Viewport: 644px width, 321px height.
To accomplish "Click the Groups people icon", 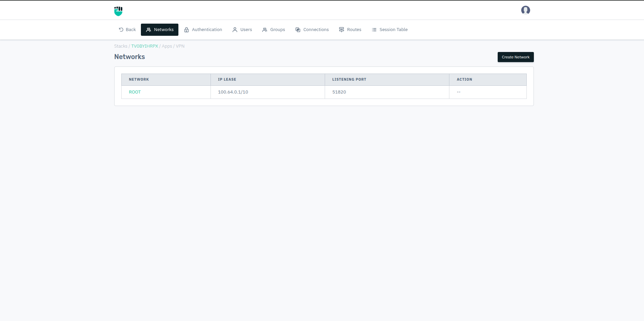I will click(x=265, y=30).
